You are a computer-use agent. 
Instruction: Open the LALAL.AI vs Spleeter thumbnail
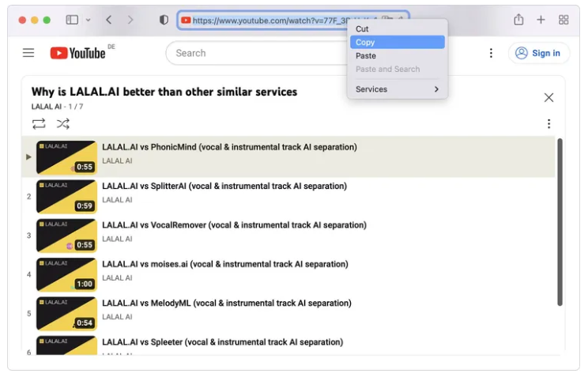[66, 345]
